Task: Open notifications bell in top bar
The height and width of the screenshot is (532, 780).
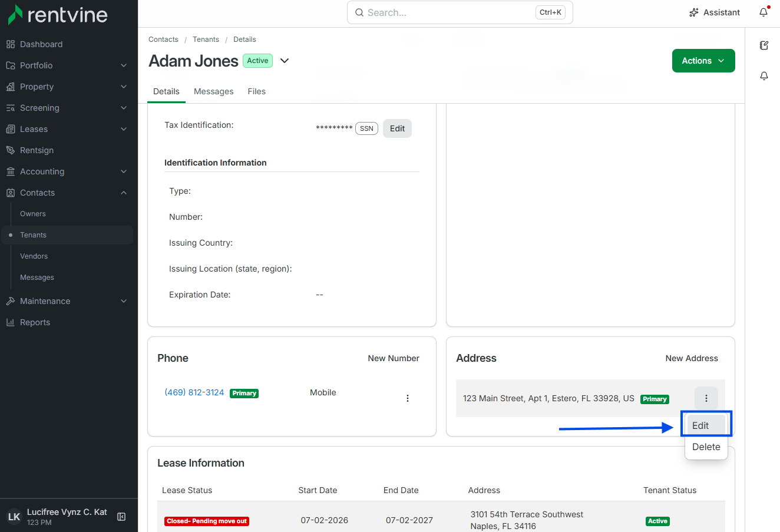Action: [764, 12]
